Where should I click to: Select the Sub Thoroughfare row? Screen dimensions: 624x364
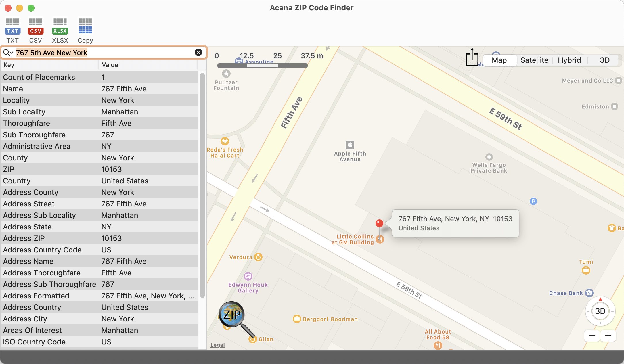coord(99,135)
